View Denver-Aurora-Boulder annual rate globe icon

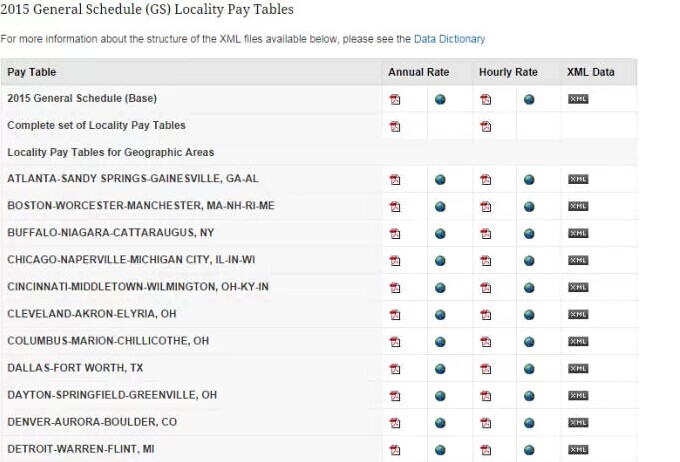pos(440,422)
